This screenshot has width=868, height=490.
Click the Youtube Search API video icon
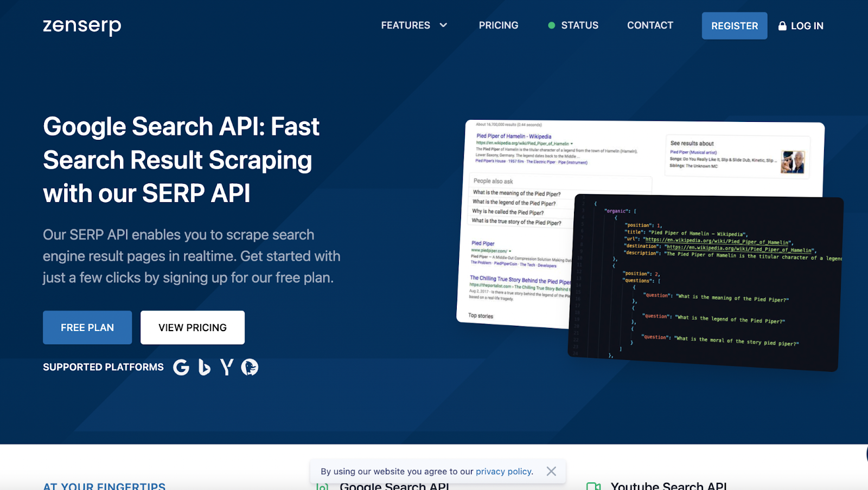pyautogui.click(x=593, y=486)
